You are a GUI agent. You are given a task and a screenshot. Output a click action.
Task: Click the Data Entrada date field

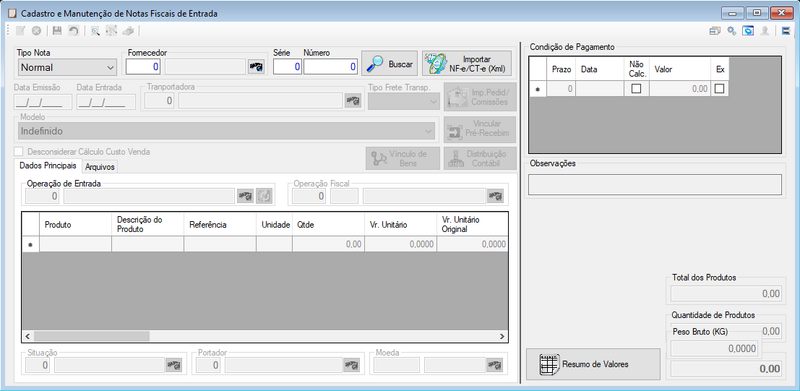coord(106,102)
